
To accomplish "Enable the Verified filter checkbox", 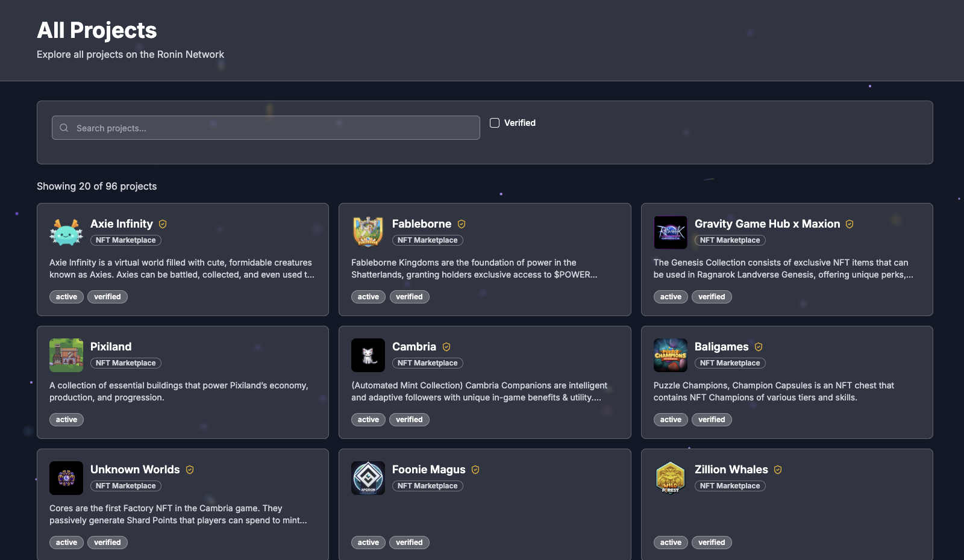I will pyautogui.click(x=495, y=123).
